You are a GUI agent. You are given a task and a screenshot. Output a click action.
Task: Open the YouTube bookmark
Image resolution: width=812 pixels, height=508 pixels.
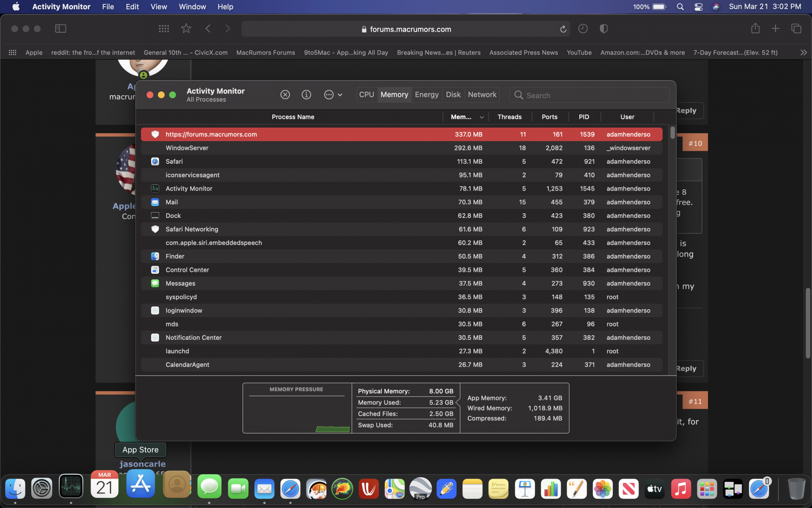579,52
